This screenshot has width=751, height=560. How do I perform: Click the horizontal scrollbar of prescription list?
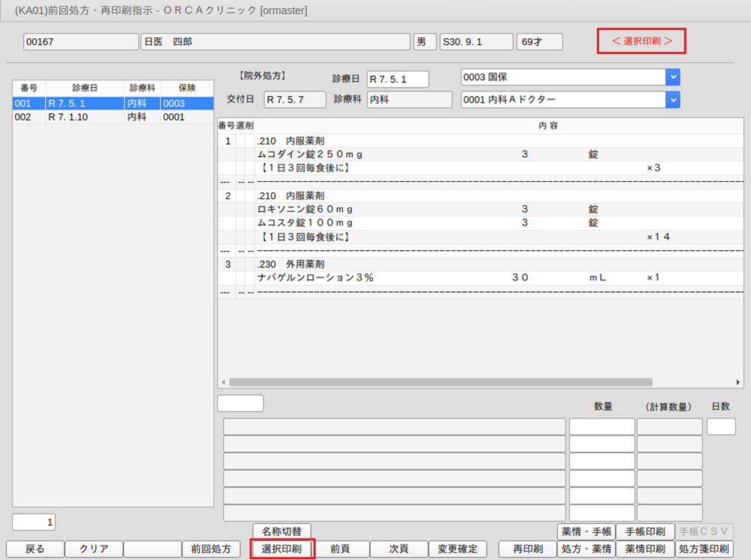(479, 382)
